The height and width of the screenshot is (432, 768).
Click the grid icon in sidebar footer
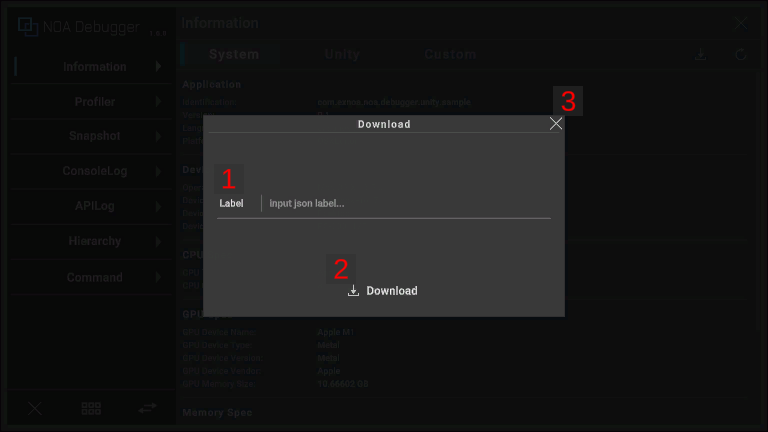[x=91, y=408]
